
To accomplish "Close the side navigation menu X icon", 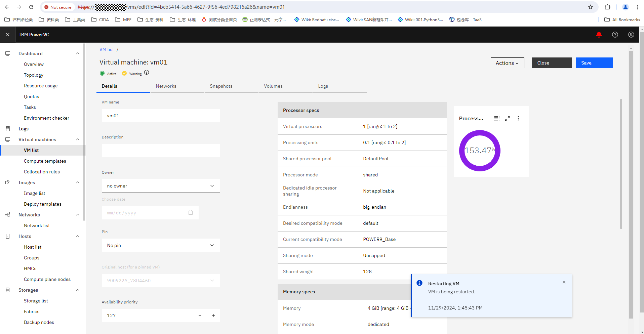I will pos(8,35).
